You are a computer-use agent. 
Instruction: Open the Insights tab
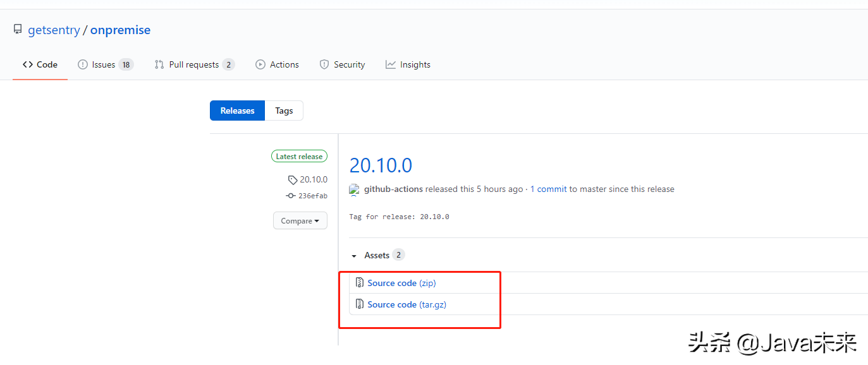coord(408,64)
